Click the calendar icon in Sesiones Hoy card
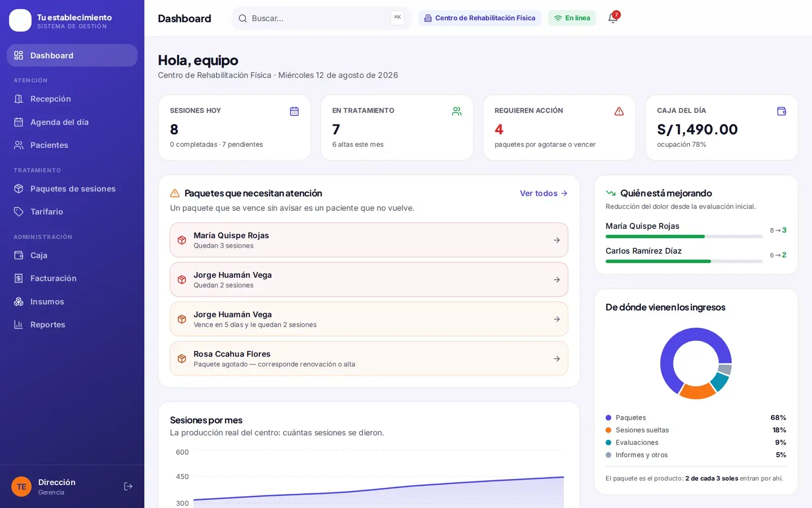The image size is (812, 508). [294, 111]
